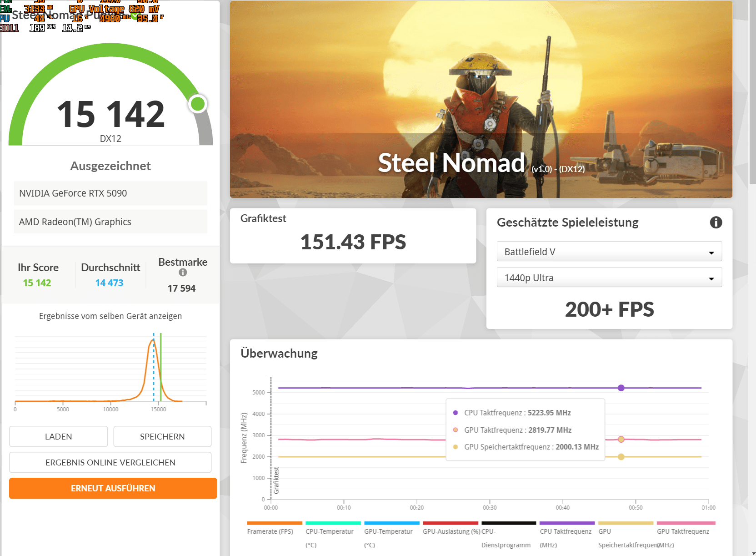Click the green score gauge indicator dot
756x556 pixels.
198,104
